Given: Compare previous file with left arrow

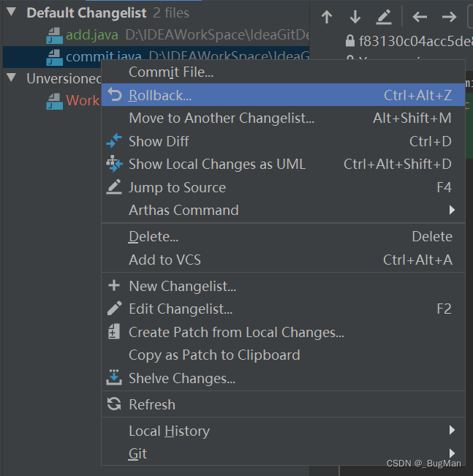Looking at the screenshot, I should (x=420, y=17).
